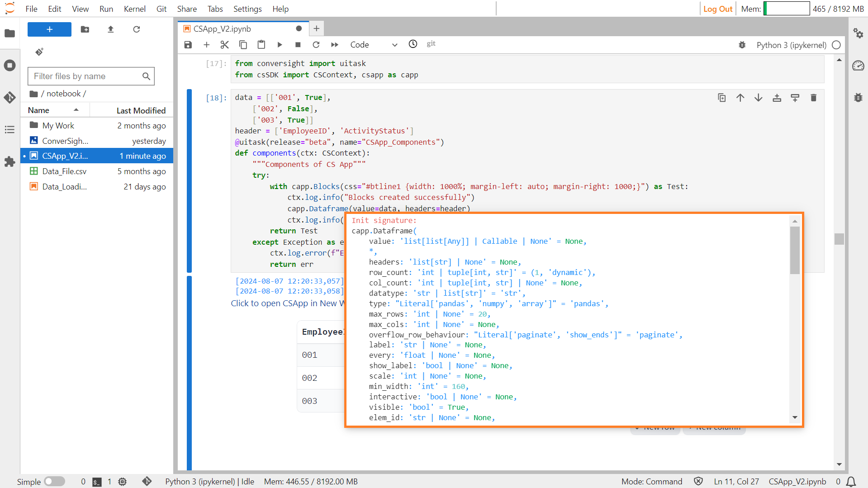
Task: Select the ConverSigh... file
Action: tap(97, 141)
